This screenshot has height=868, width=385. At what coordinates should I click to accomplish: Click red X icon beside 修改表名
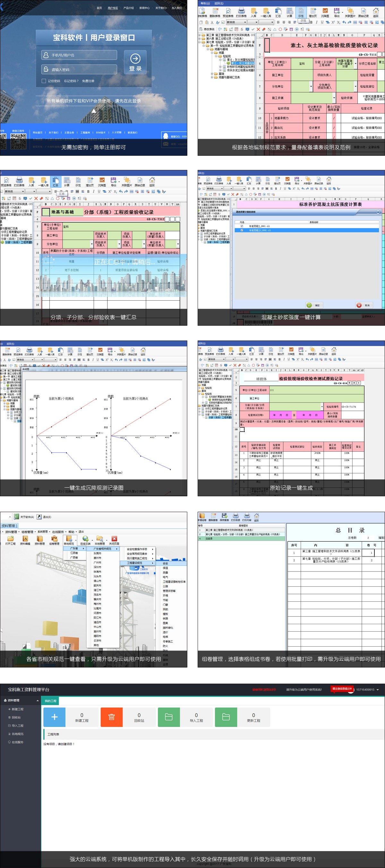pos(258,29)
